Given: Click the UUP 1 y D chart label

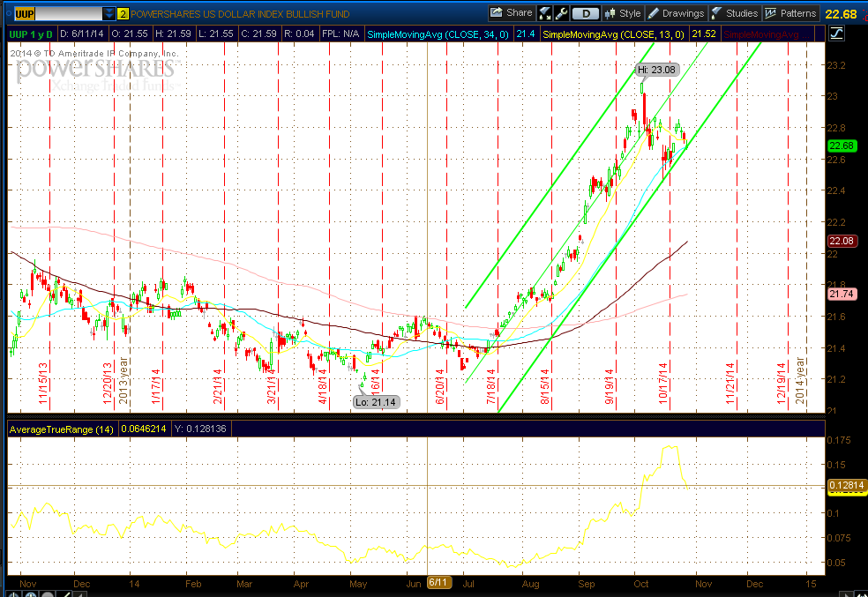Looking at the screenshot, I should tap(31, 34).
